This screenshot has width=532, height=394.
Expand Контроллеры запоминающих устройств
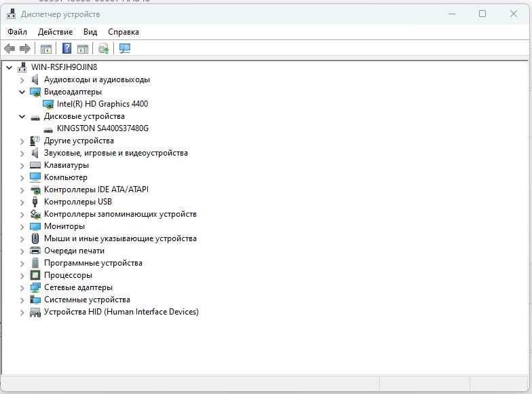point(22,215)
